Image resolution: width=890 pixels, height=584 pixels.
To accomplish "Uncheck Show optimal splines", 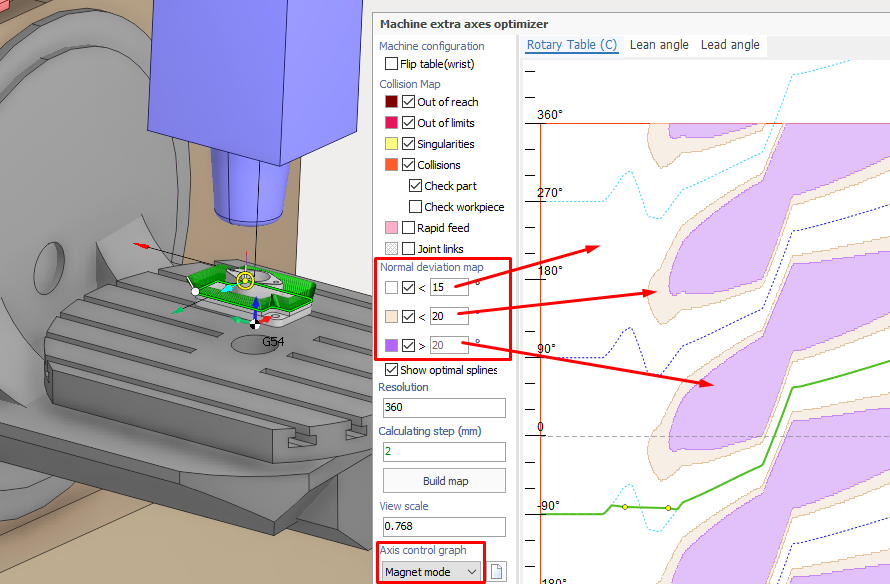I will (391, 370).
